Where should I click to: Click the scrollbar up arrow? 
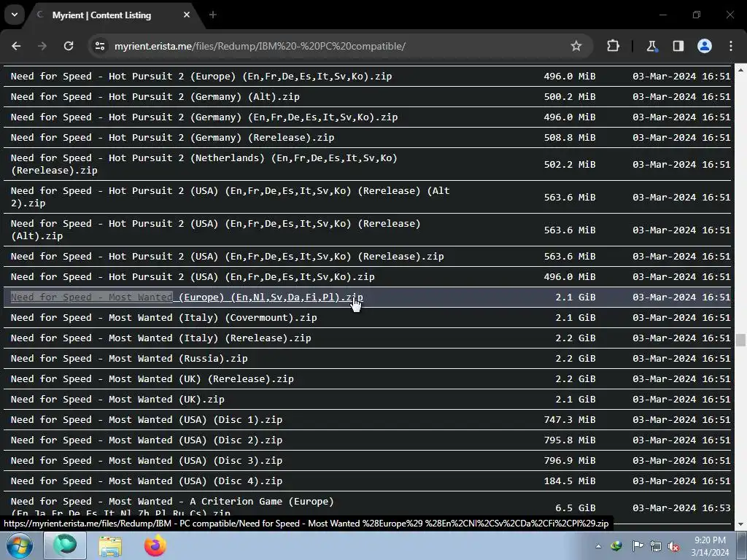(x=740, y=69)
